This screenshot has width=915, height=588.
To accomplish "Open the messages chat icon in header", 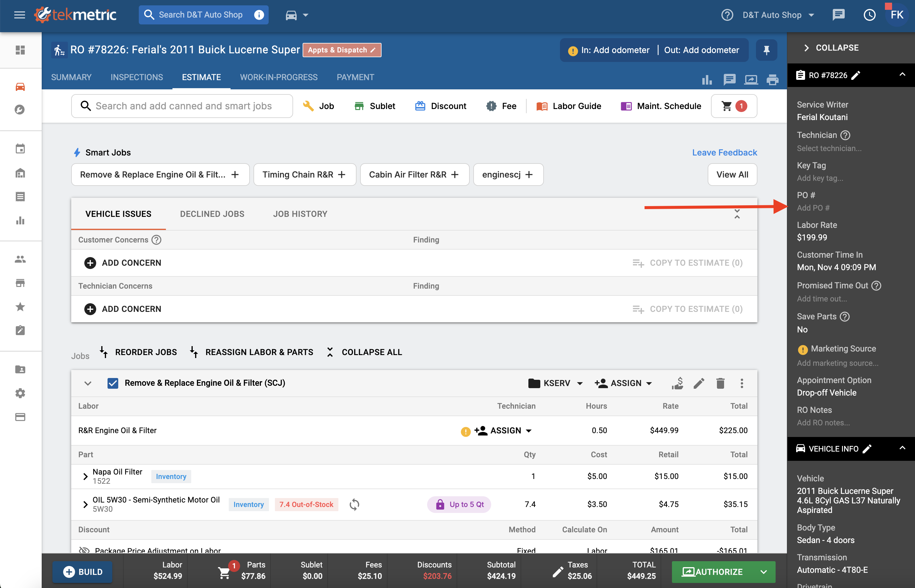I will tap(838, 15).
